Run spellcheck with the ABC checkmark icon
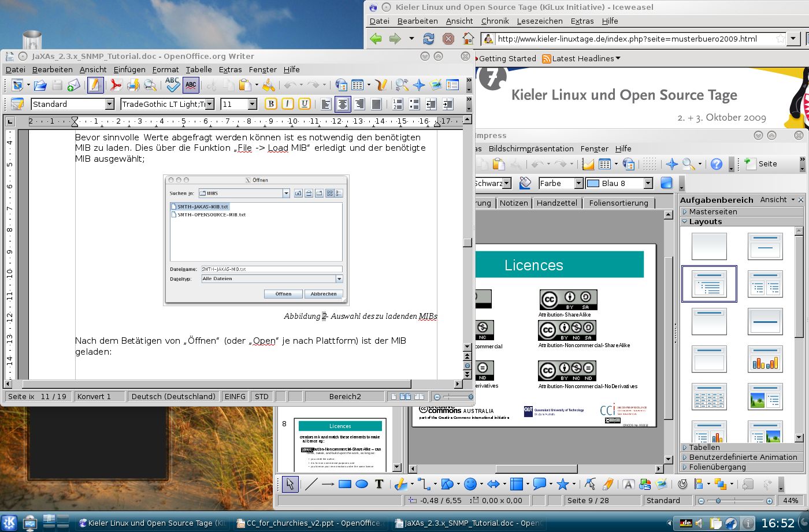809x532 pixels. tap(172, 85)
